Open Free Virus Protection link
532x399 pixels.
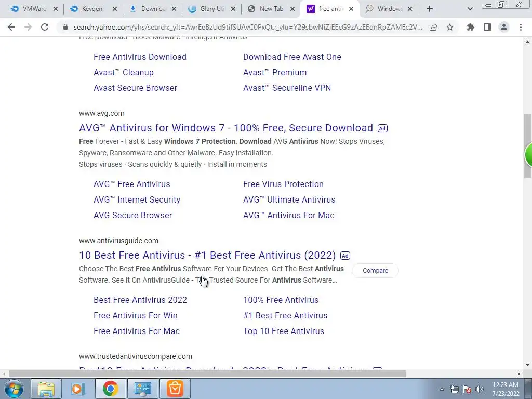pos(283,184)
